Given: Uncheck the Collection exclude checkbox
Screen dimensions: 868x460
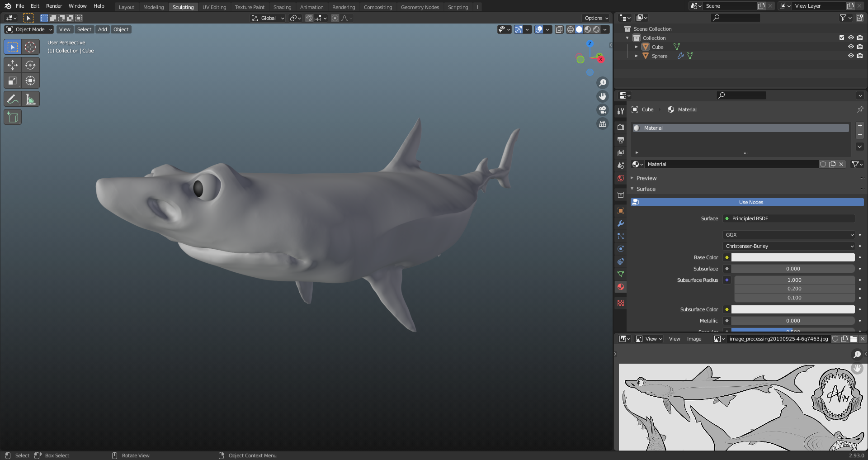Looking at the screenshot, I should click(841, 38).
